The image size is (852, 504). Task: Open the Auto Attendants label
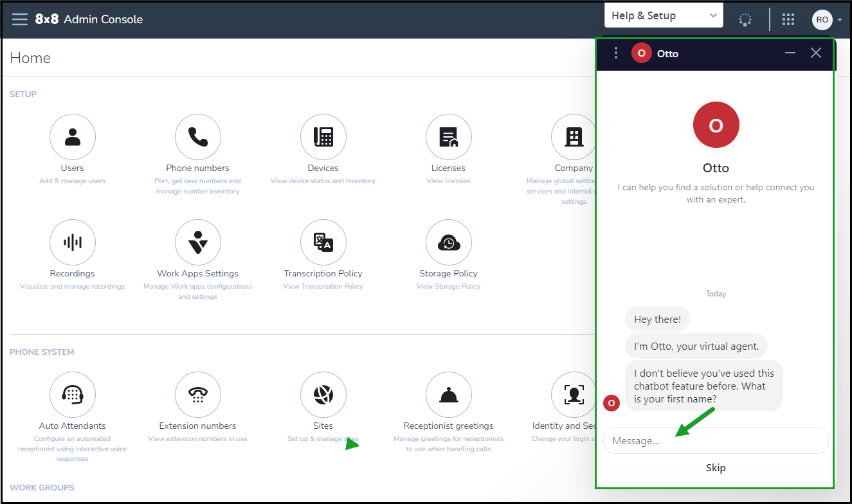[x=73, y=426]
